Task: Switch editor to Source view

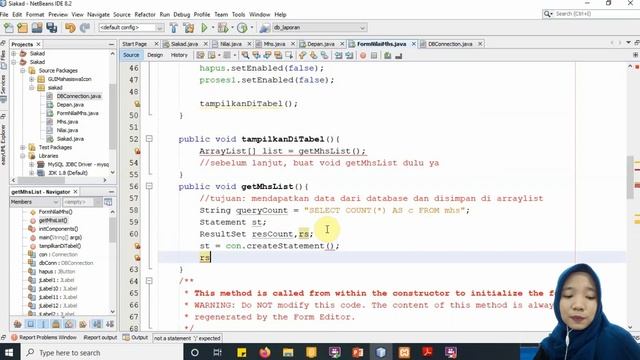Action: coord(131,55)
